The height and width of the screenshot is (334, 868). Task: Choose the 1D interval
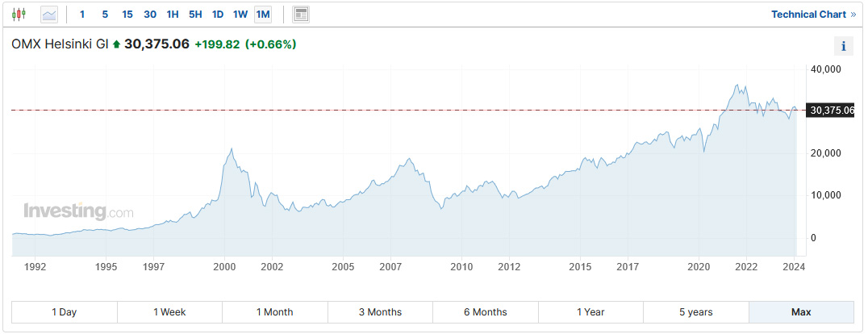[218, 15]
